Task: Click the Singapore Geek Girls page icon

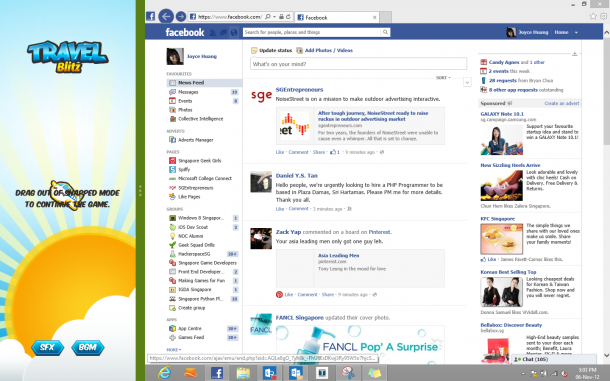Action: 172,161
